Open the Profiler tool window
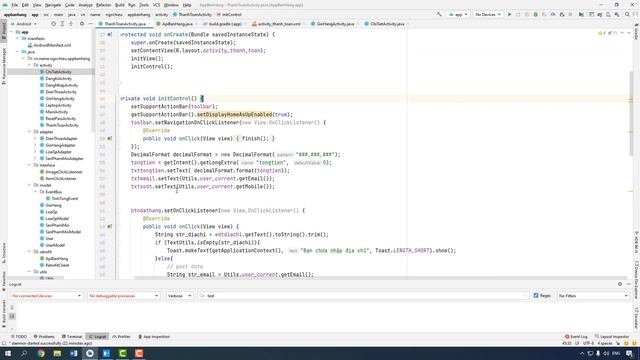 pyautogui.click(x=122, y=337)
